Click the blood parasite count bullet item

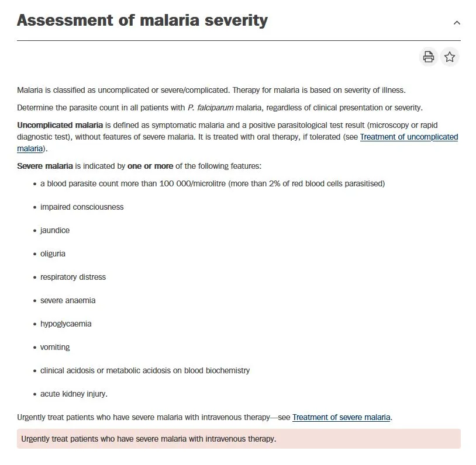pyautogui.click(x=212, y=183)
